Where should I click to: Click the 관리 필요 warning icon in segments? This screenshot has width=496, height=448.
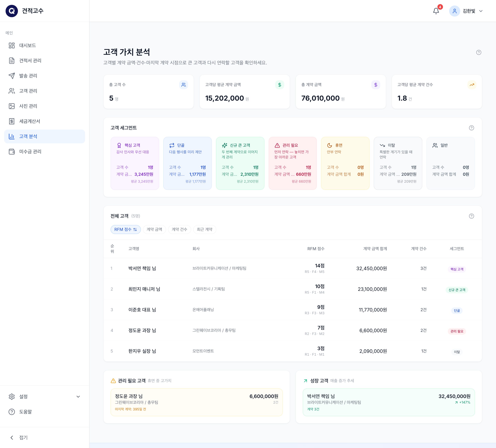pyautogui.click(x=277, y=145)
